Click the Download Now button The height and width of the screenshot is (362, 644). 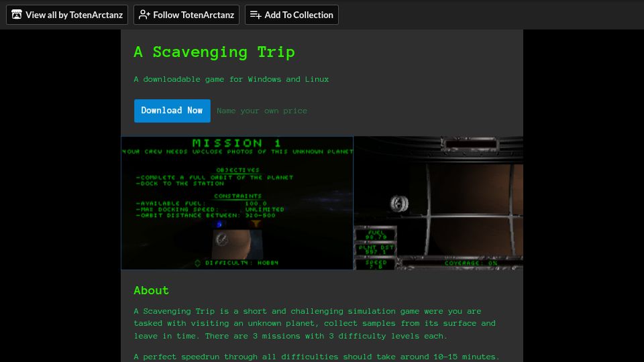click(172, 111)
